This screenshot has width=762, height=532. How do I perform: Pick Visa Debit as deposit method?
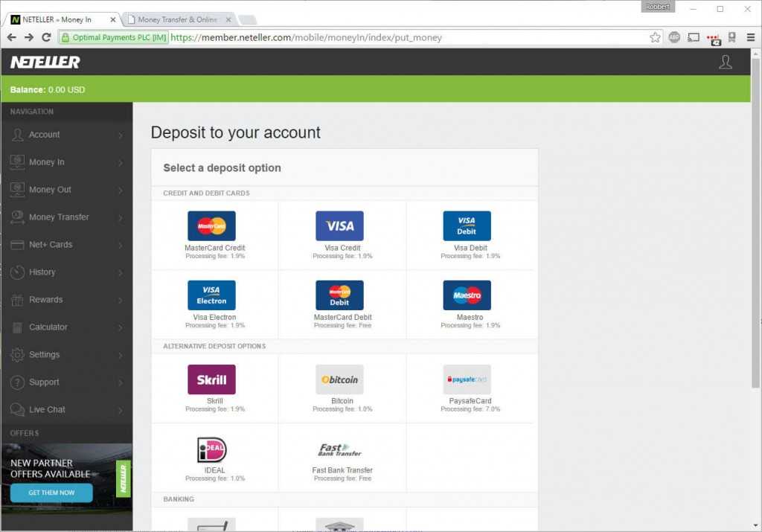tap(467, 226)
